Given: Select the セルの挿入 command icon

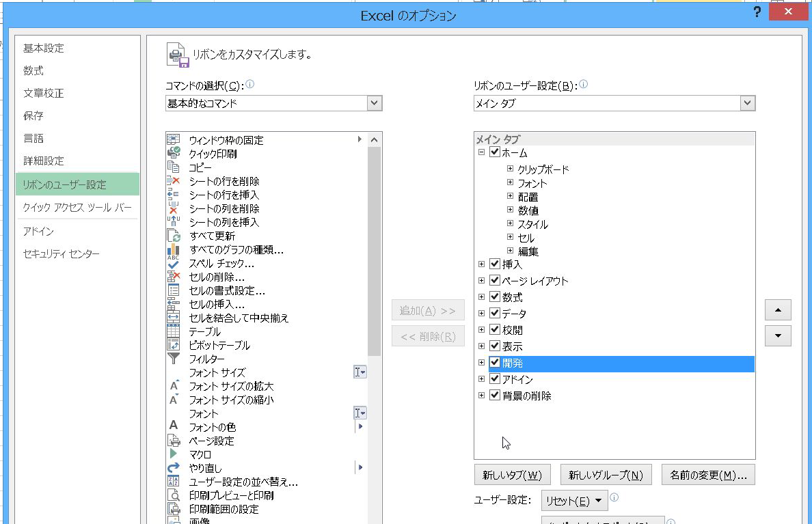Looking at the screenshot, I should tap(173, 304).
